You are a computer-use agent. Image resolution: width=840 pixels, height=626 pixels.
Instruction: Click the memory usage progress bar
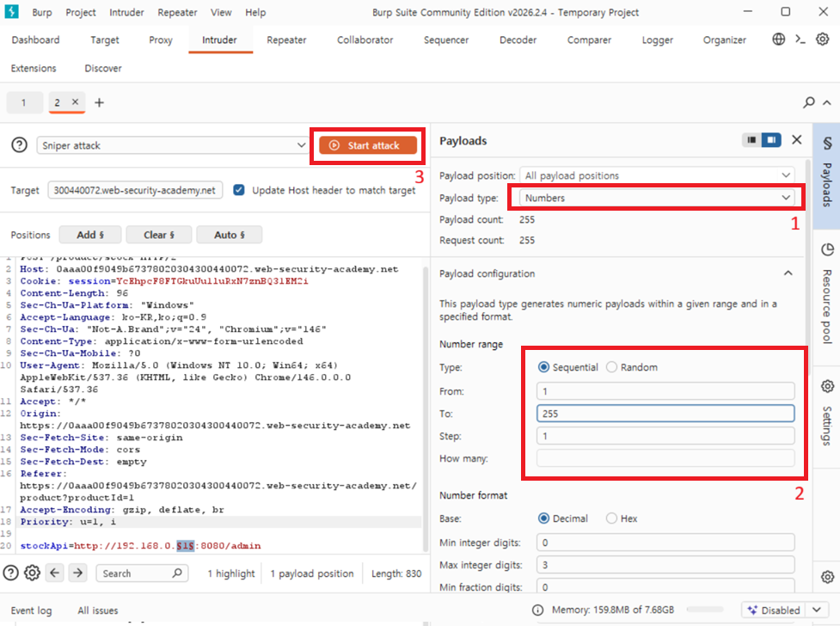click(705, 610)
